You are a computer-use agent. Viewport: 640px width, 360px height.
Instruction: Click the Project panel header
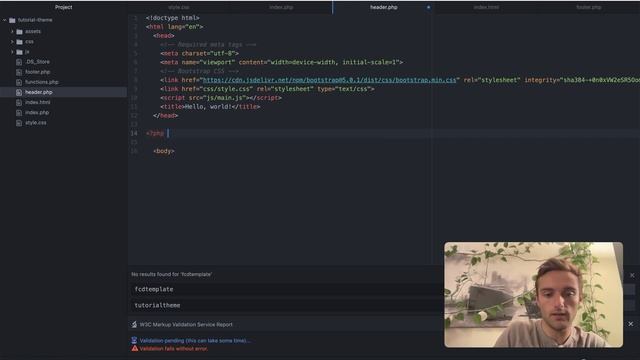pyautogui.click(x=64, y=7)
